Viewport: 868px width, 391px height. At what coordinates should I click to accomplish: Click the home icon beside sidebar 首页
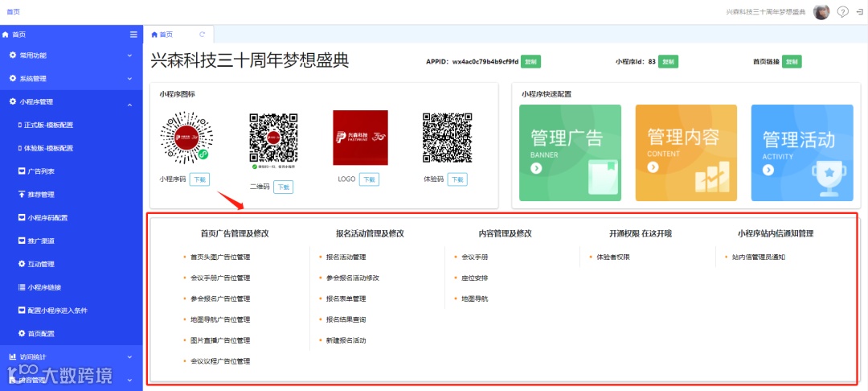tap(6, 35)
